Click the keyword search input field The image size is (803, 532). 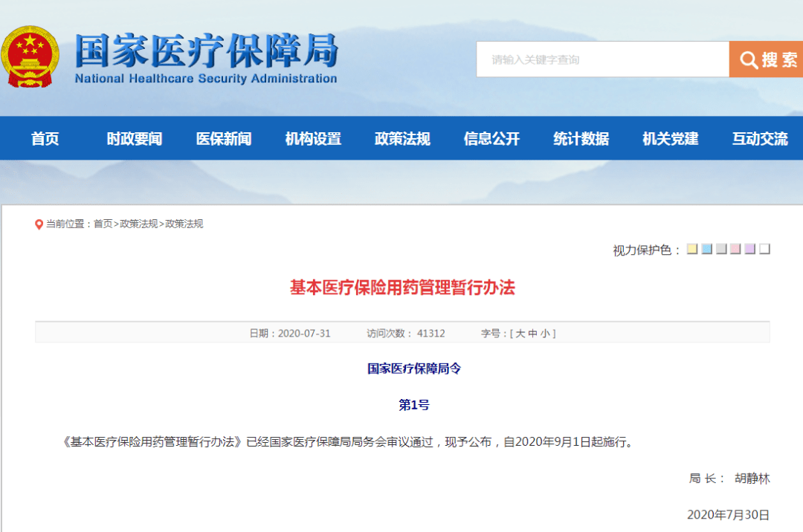coord(602,59)
